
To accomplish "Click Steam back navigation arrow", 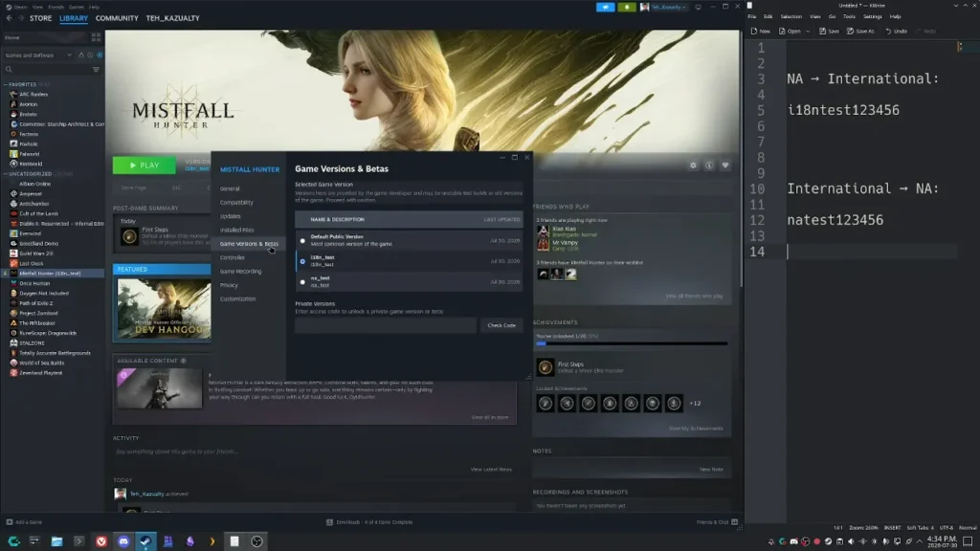I will (x=9, y=18).
